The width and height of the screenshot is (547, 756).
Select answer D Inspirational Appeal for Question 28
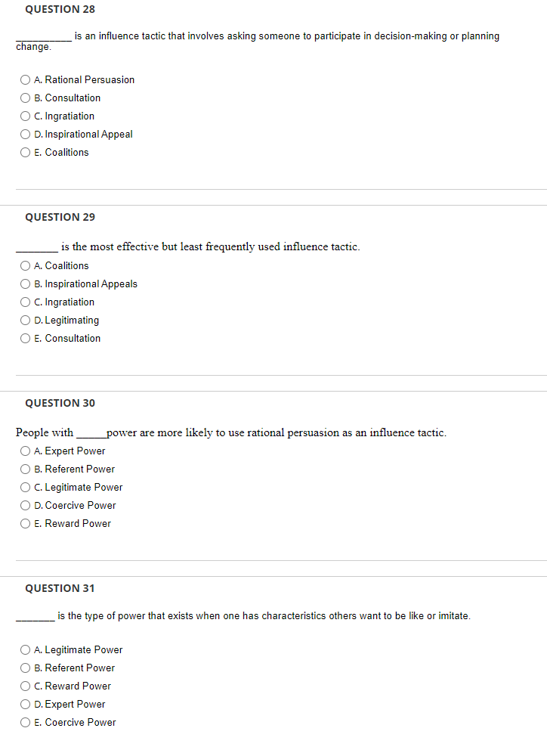(25, 134)
